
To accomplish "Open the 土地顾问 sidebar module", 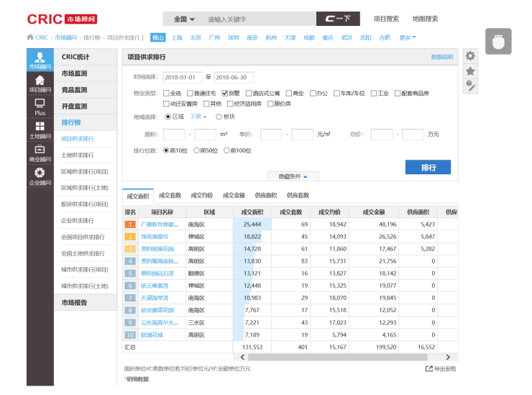I will 40,130.
